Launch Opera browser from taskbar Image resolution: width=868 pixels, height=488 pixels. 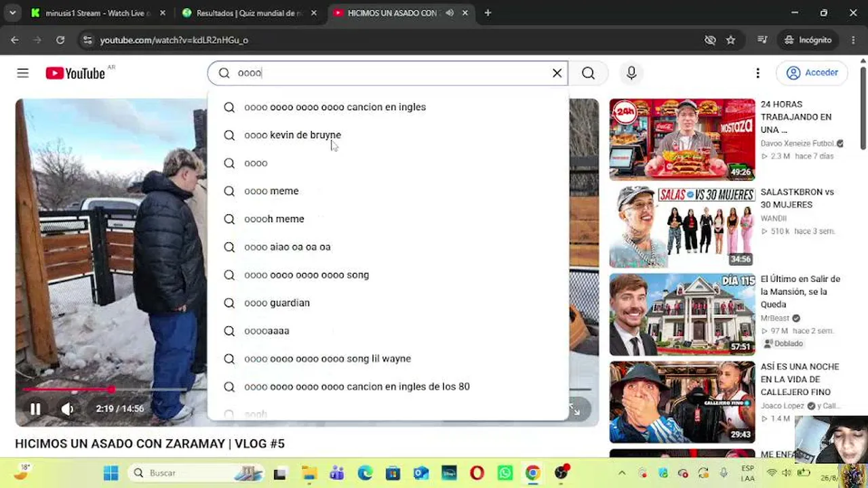tap(477, 473)
